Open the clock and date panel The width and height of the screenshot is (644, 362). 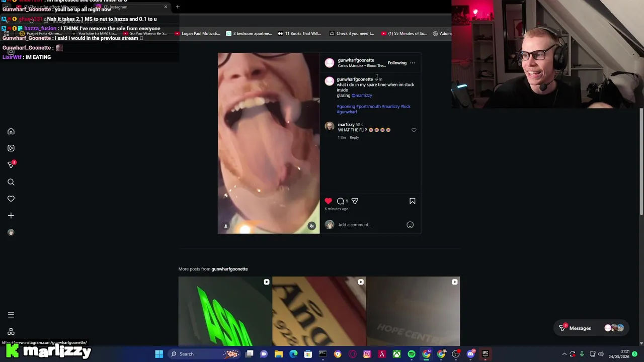coord(618,354)
